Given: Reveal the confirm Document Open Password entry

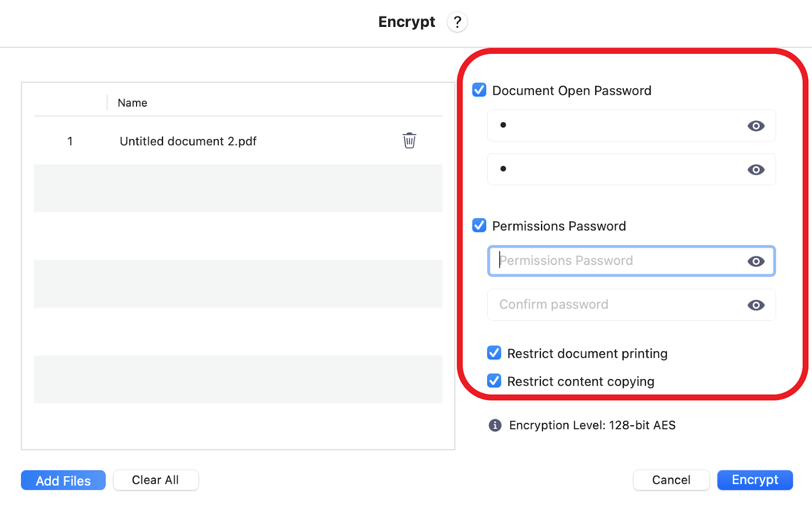Looking at the screenshot, I should click(756, 170).
